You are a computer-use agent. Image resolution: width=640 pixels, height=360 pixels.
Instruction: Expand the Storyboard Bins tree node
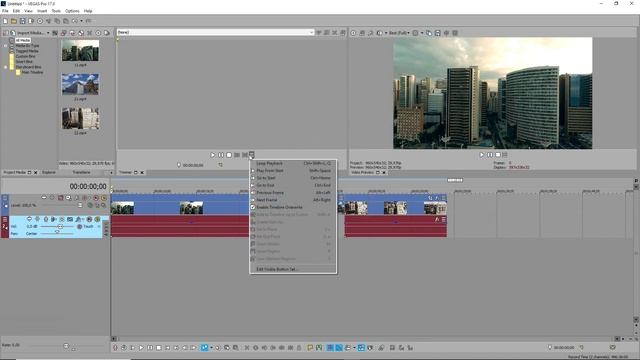point(5,67)
